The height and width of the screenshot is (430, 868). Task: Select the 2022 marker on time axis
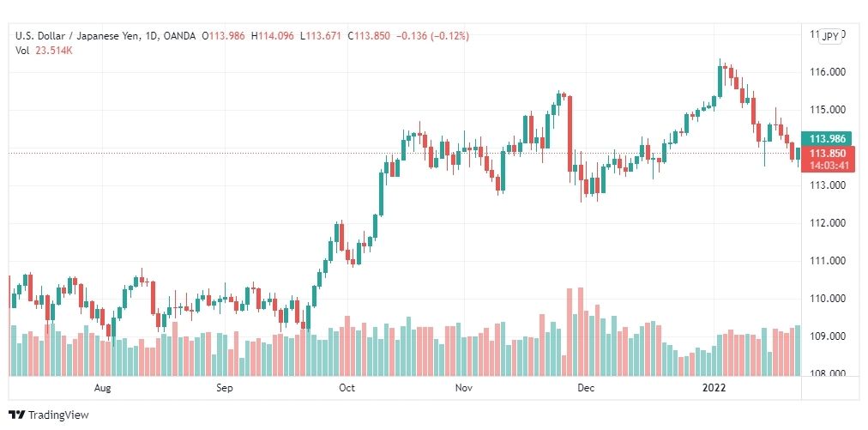tap(714, 388)
